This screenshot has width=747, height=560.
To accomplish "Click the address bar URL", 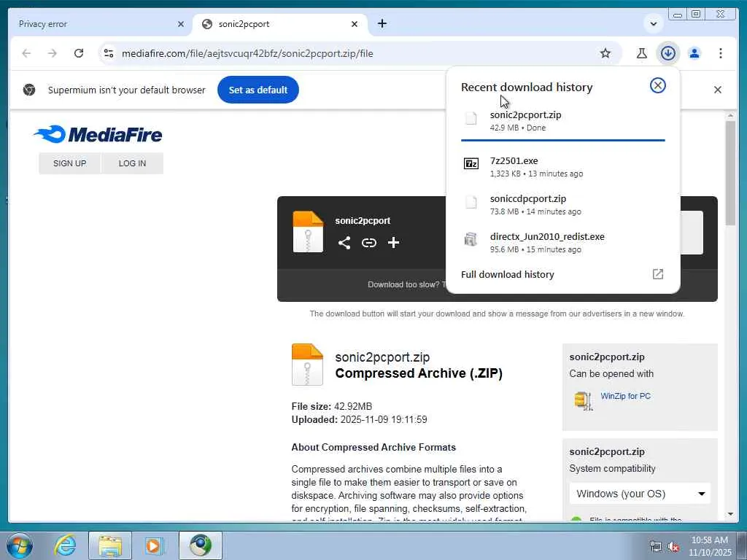I will (x=247, y=53).
